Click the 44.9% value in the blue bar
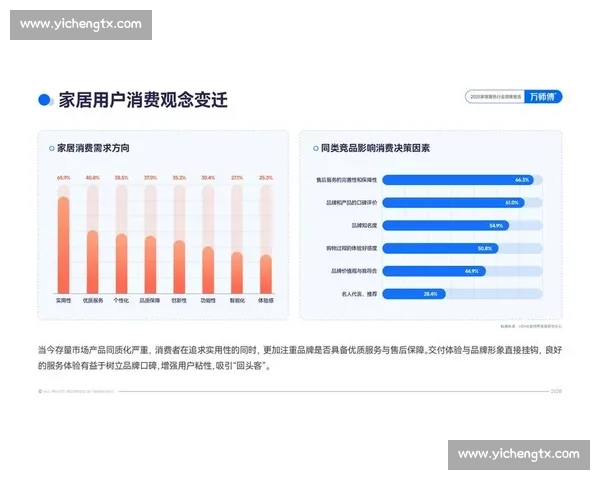The width and height of the screenshot is (600, 480). coord(472,271)
